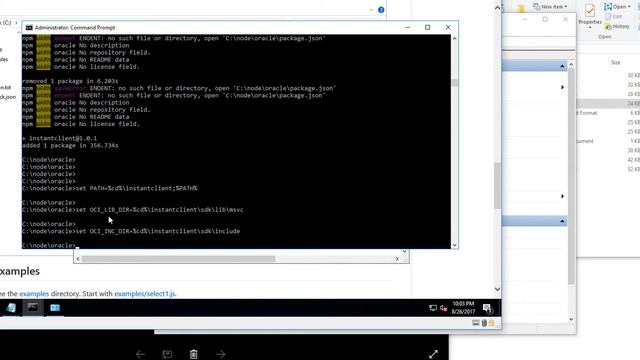The image size is (640, 360).
Task: Click the expand fullscreen diagonal arrow icon
Action: 433,354
